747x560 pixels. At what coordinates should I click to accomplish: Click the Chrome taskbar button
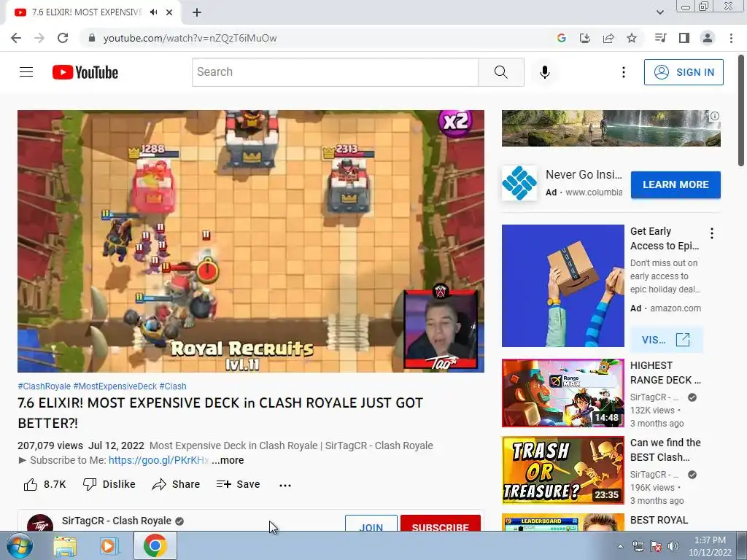click(x=155, y=545)
